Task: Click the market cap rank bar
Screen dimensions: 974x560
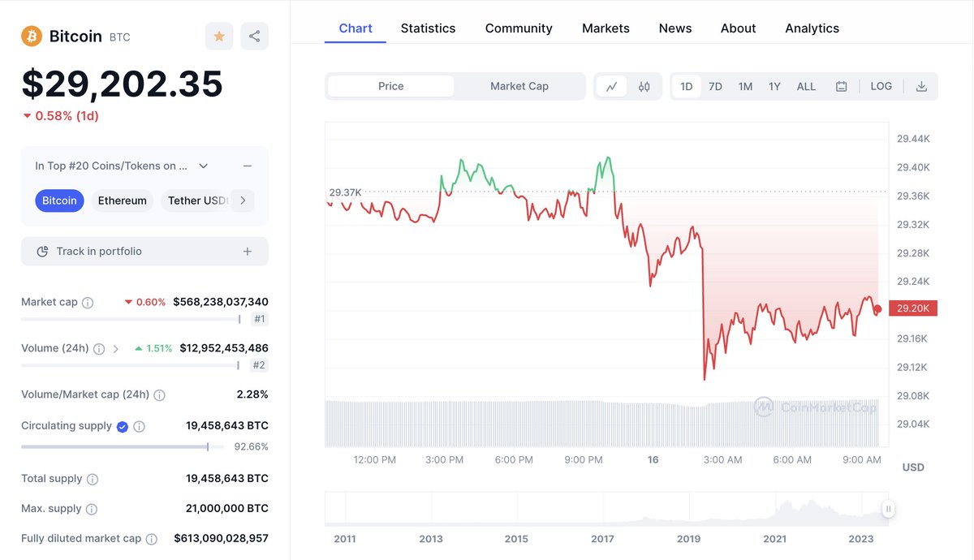Action: click(131, 319)
